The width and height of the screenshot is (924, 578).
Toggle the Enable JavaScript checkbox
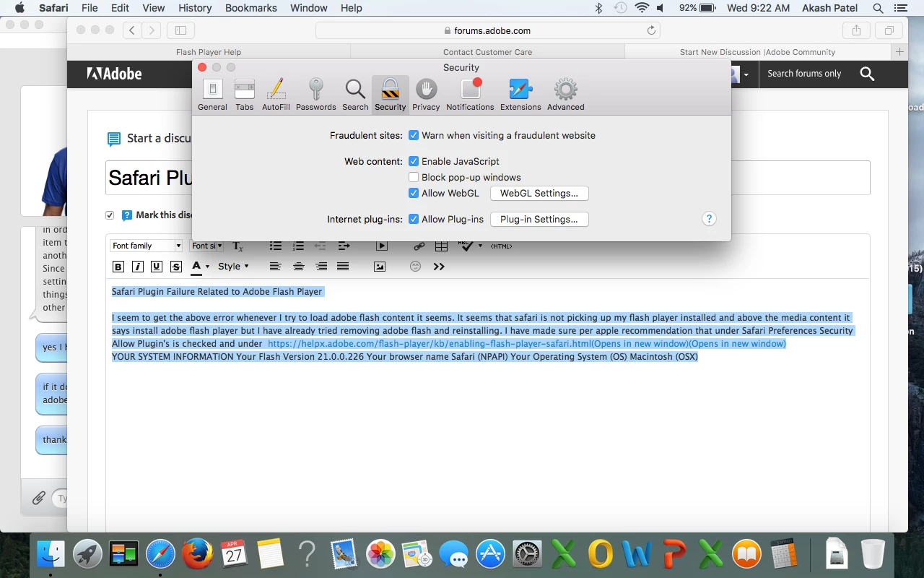pyautogui.click(x=414, y=161)
